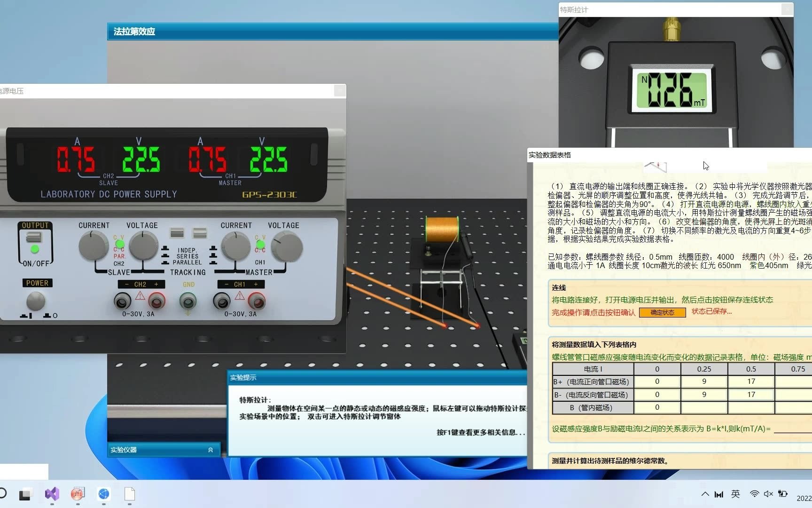This screenshot has height=508, width=812.
Task: Click the green output status LED
Action: click(34, 249)
